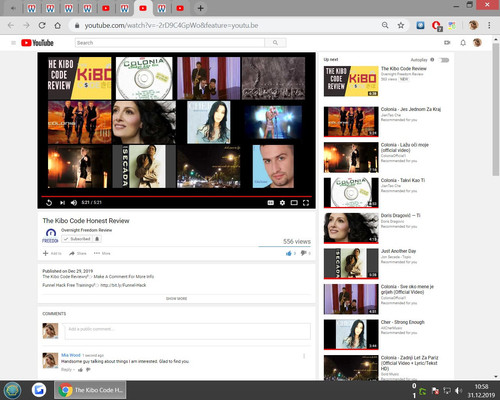Open the YouTube hamburger guide menu
The image size is (500, 400).
click(x=13, y=43)
